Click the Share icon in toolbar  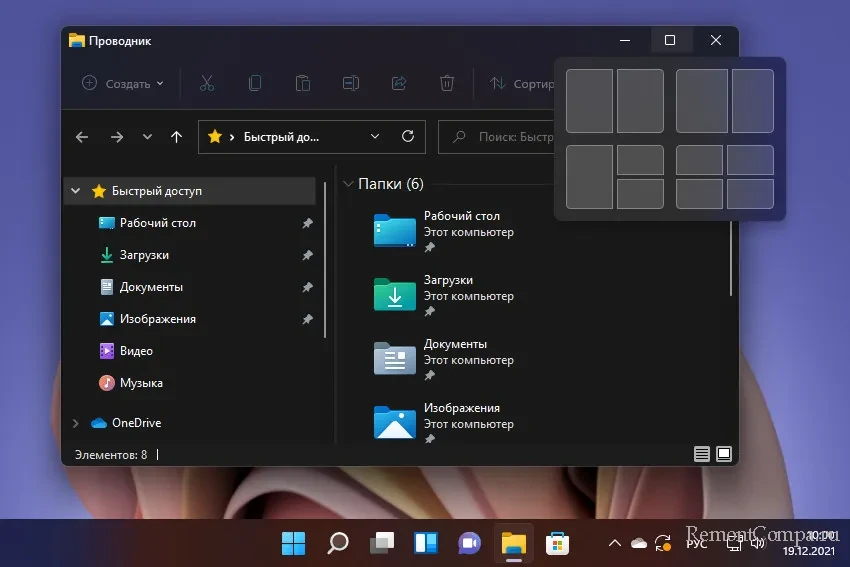(x=399, y=84)
